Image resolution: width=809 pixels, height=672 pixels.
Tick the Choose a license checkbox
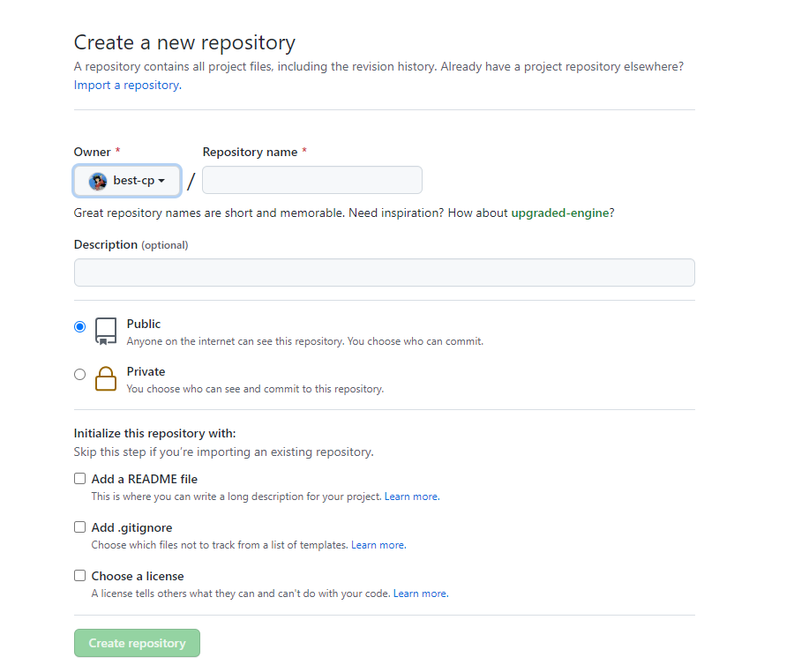[x=79, y=576]
